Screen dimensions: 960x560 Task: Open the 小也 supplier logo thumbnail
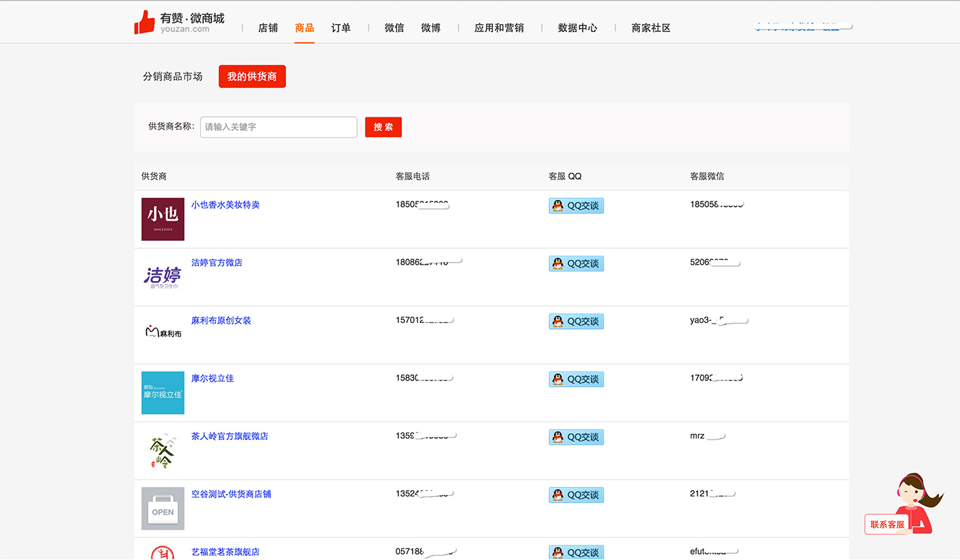163,219
